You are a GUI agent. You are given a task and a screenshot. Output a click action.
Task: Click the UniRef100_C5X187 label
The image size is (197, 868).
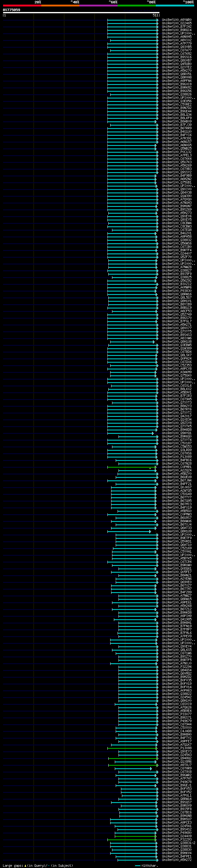176,443
